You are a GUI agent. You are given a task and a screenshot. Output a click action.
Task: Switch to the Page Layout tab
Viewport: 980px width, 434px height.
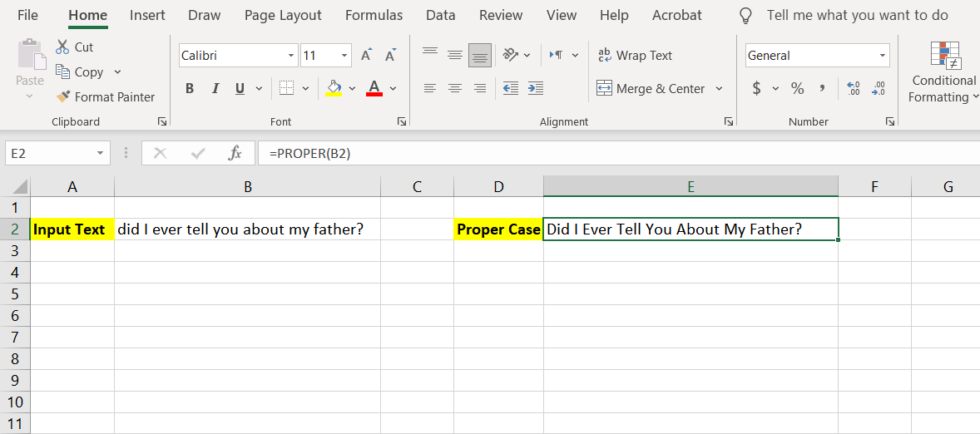tap(283, 15)
